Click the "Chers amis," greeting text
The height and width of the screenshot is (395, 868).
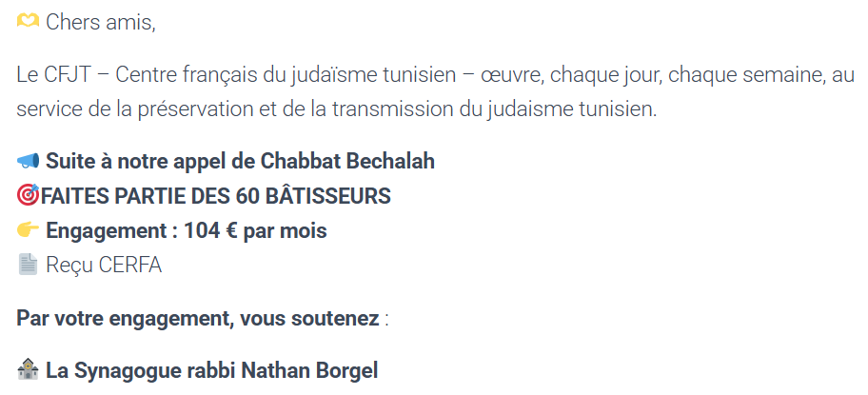click(x=100, y=22)
